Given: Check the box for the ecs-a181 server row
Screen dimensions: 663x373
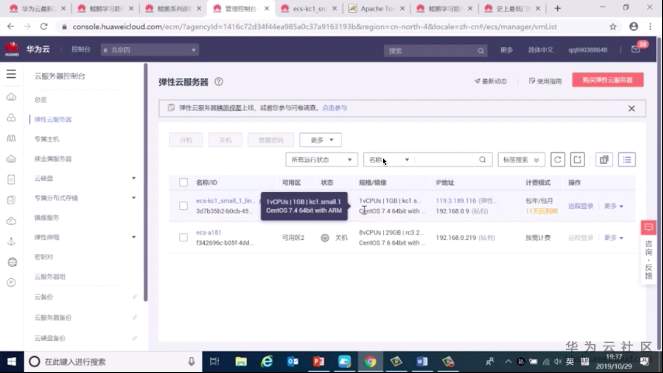Looking at the screenshot, I should (183, 237).
